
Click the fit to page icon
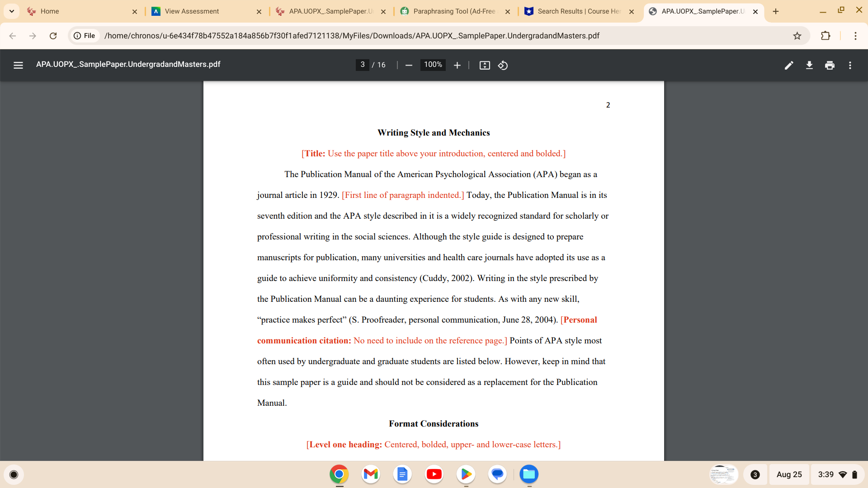click(x=485, y=65)
